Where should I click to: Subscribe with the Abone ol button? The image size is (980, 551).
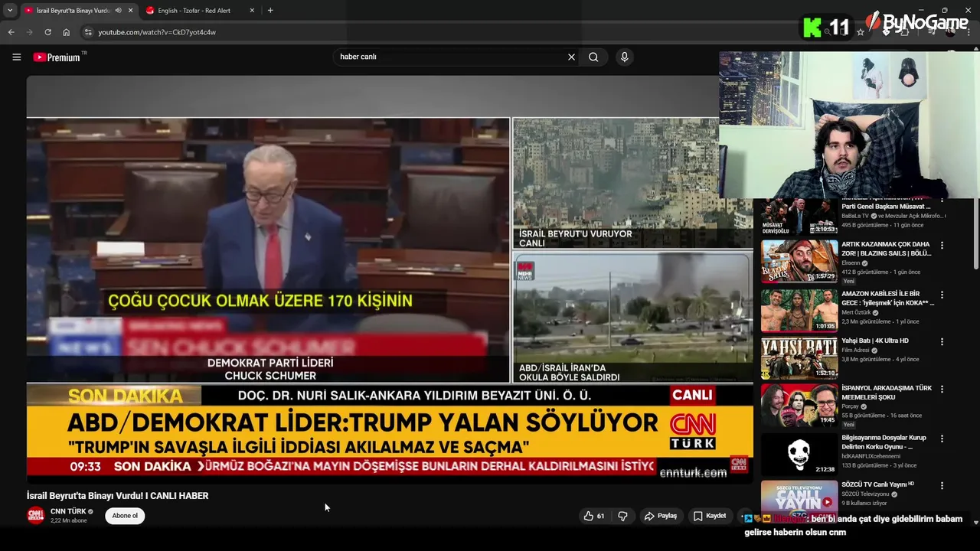(125, 516)
